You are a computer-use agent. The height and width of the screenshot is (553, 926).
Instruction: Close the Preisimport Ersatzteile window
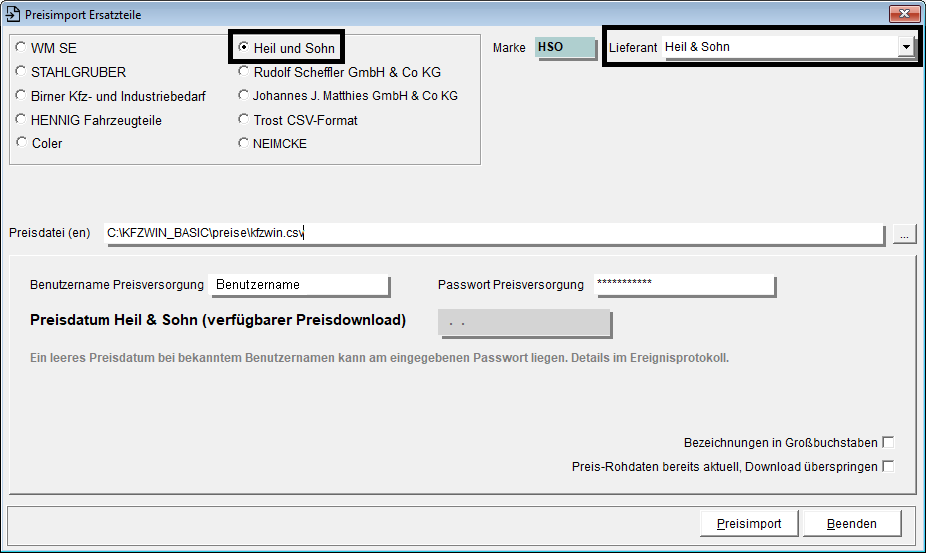click(x=904, y=14)
